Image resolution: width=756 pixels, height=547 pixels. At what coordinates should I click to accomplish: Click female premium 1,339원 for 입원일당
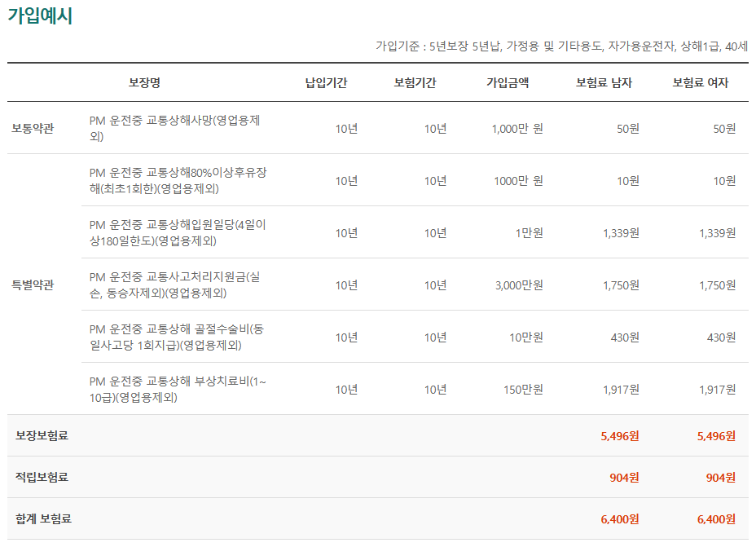click(x=718, y=233)
